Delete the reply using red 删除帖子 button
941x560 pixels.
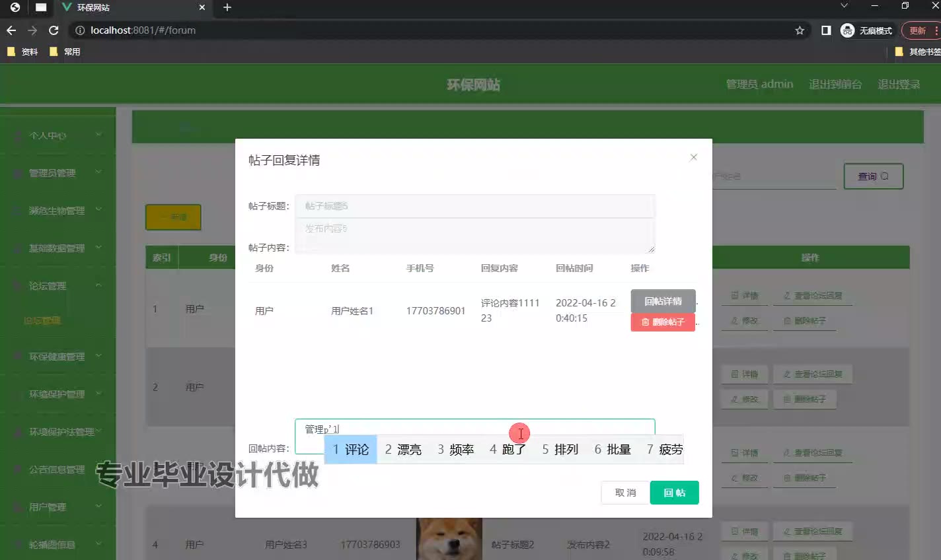pos(663,322)
